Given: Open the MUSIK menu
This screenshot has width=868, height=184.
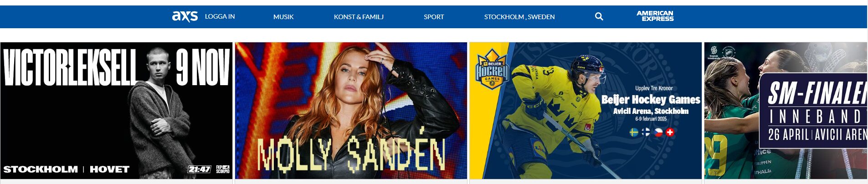Looking at the screenshot, I should (283, 17).
